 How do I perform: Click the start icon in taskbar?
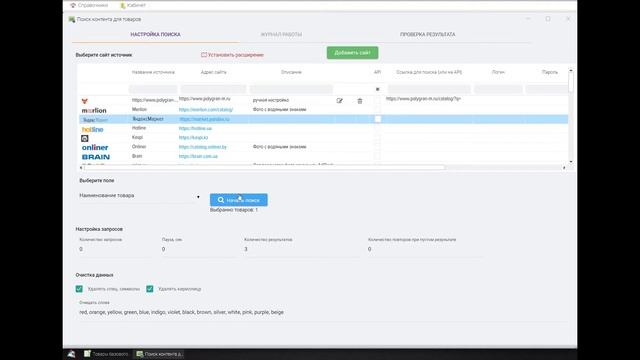tap(71, 354)
